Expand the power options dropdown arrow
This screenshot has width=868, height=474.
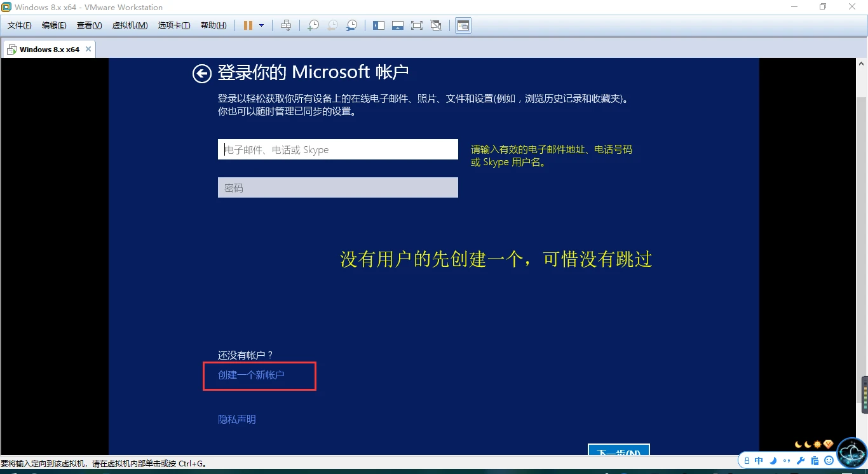[x=261, y=25]
